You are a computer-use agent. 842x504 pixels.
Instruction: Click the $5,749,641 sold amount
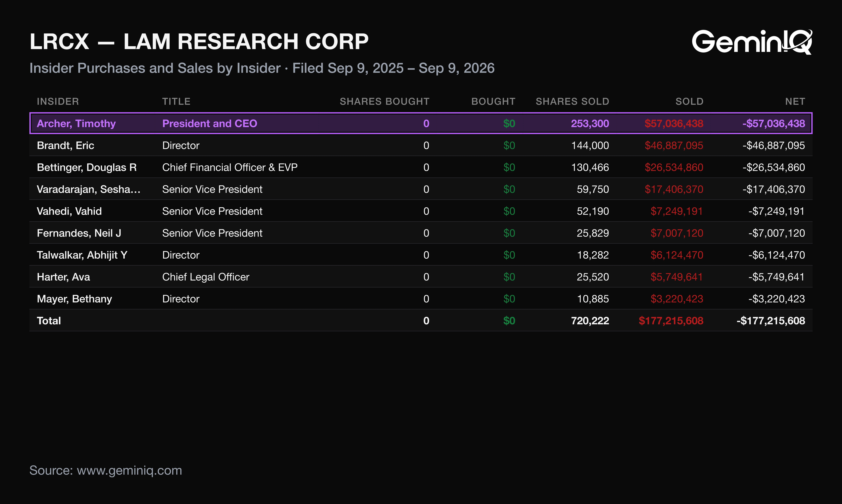pos(677,277)
